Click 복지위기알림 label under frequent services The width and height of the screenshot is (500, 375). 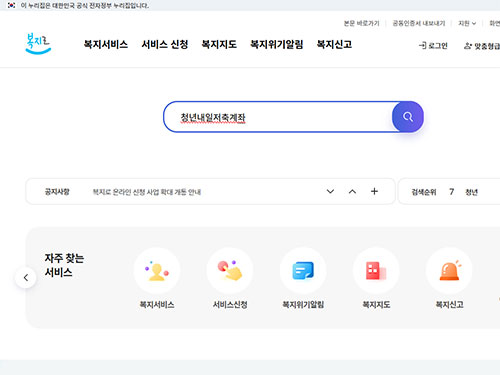(303, 304)
